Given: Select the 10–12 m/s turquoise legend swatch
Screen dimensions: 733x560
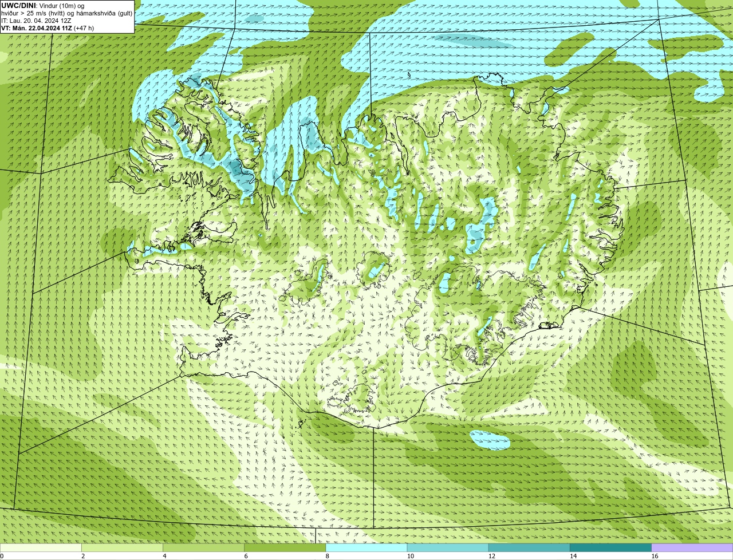Looking at the screenshot, I should coord(448,548).
